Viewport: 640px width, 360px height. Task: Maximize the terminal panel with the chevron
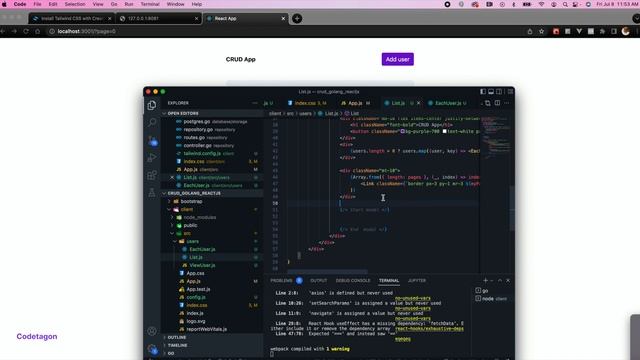pyautogui.click(x=500, y=280)
